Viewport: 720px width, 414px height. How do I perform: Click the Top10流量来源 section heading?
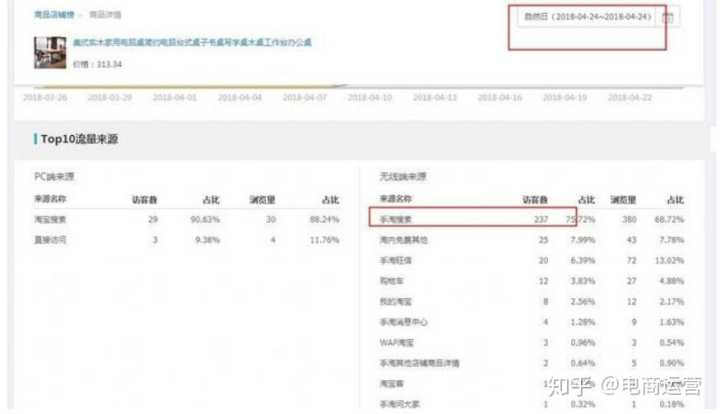click(x=79, y=139)
